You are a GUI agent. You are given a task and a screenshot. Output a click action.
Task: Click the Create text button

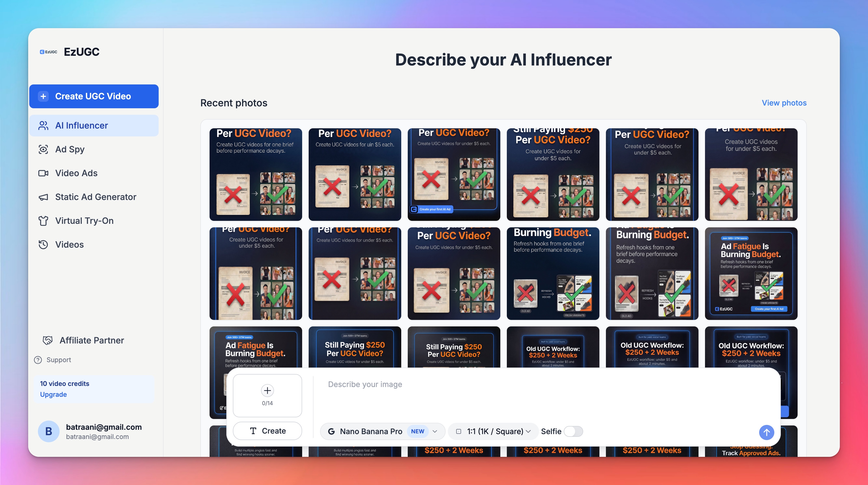point(267,431)
